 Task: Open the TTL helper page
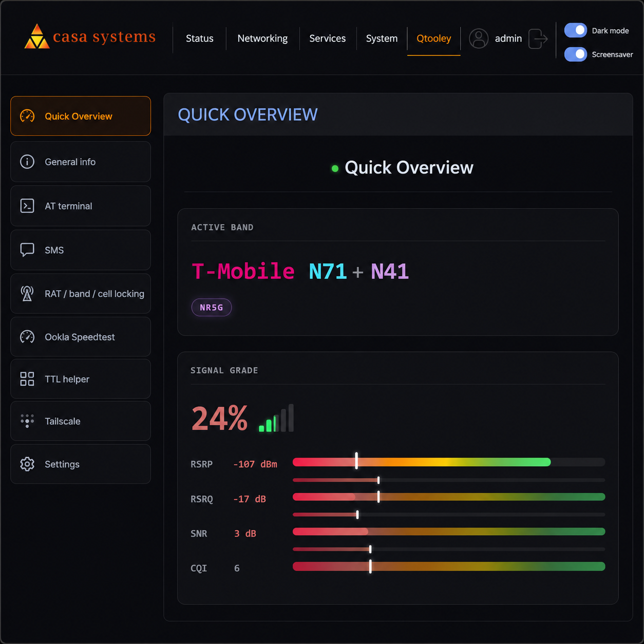pyautogui.click(x=81, y=379)
